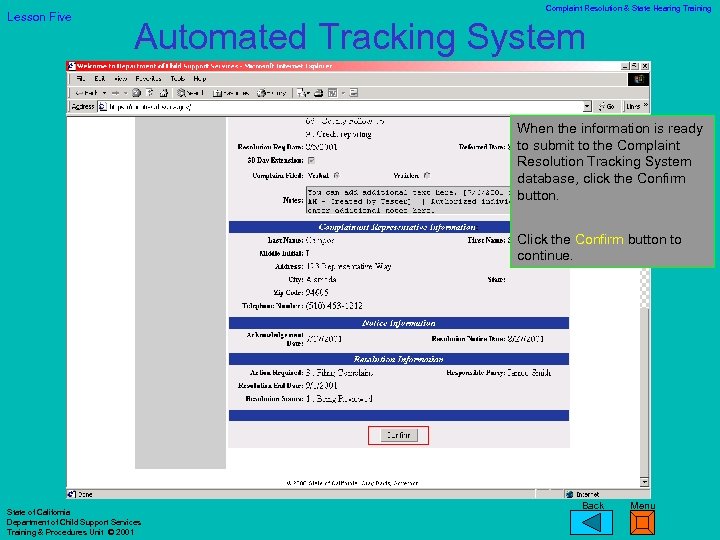Open the Back button history dropdown arrow
720x540 pixels.
(104, 93)
